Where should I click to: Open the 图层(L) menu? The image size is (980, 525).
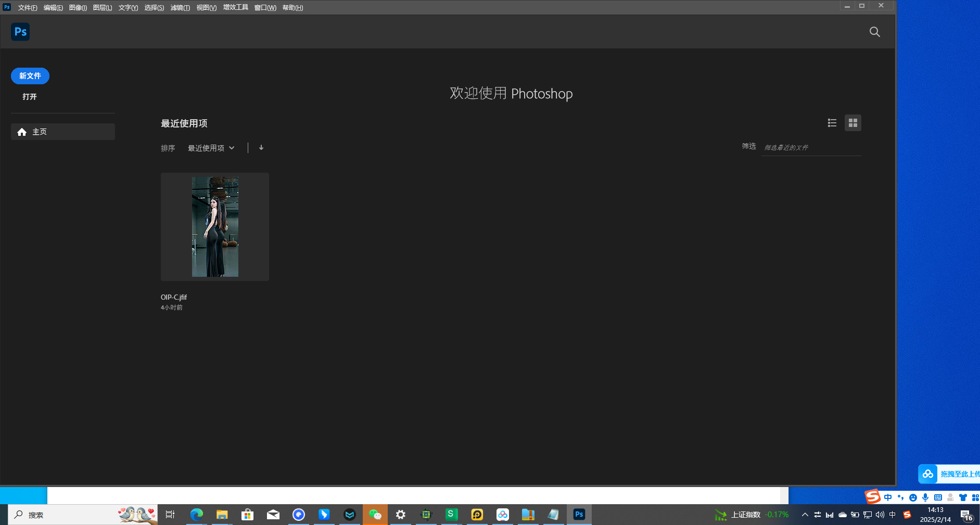[103, 8]
